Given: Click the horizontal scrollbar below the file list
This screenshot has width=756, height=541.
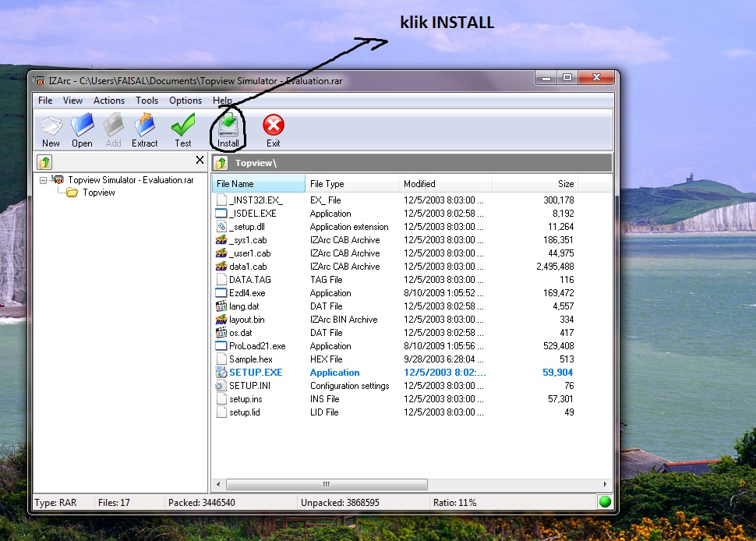Looking at the screenshot, I should [x=326, y=484].
